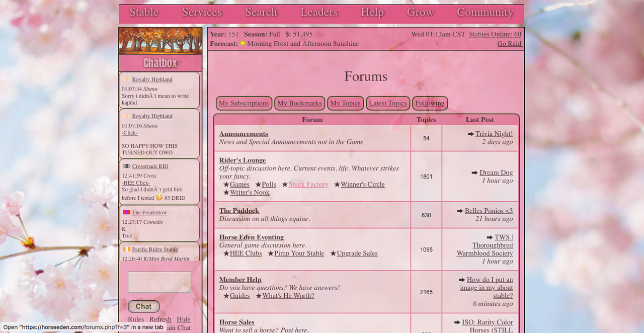Open the Member Help forum
The height and width of the screenshot is (333, 644).
pos(240,280)
